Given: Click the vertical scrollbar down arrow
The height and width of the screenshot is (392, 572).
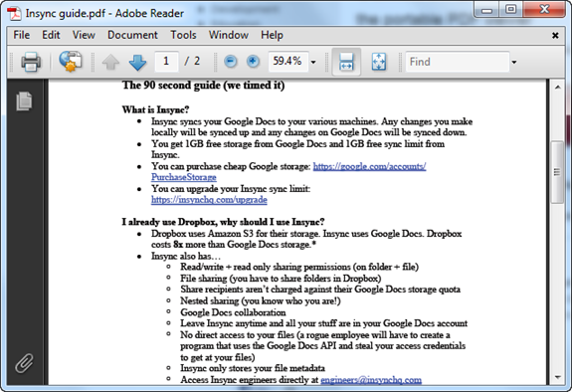Looking at the screenshot, I should point(557,377).
